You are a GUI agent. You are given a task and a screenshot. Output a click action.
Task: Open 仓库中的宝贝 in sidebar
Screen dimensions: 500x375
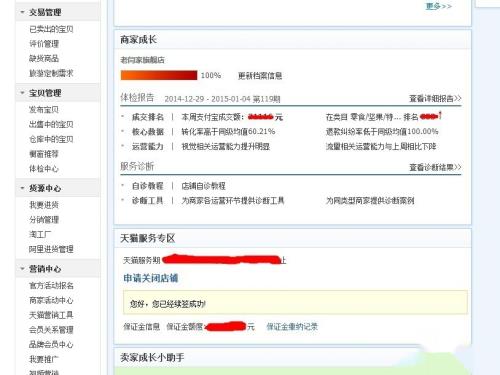[51, 139]
